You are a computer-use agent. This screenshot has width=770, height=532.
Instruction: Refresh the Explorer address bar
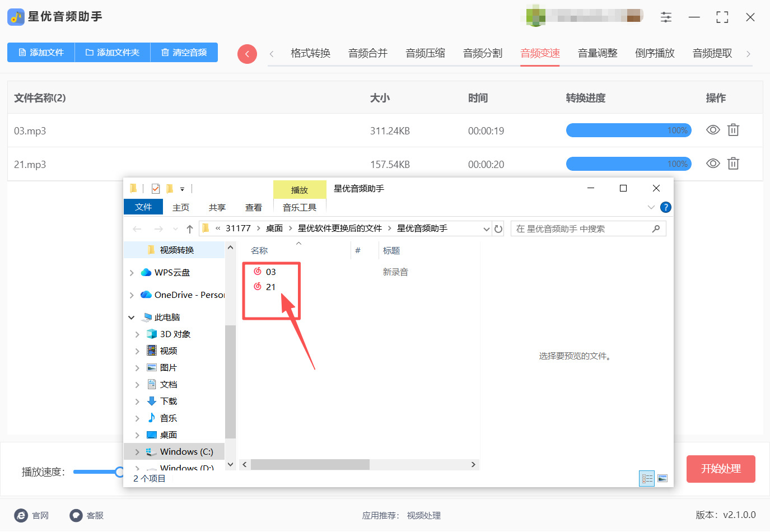pyautogui.click(x=498, y=228)
